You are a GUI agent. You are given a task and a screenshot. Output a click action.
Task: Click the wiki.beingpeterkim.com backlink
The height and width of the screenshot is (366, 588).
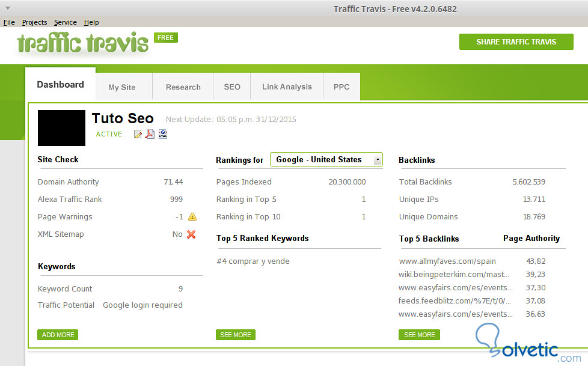[x=454, y=275]
